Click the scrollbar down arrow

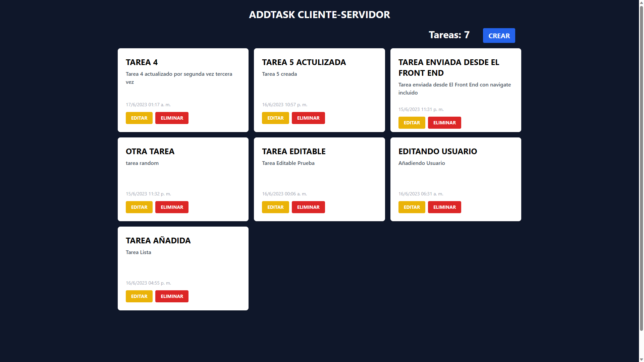point(641,359)
